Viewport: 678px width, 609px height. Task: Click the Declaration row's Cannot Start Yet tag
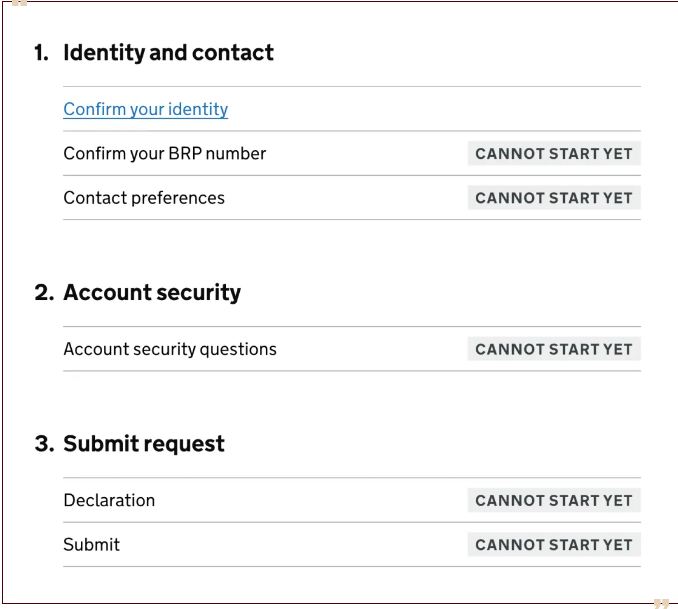pyautogui.click(x=553, y=500)
